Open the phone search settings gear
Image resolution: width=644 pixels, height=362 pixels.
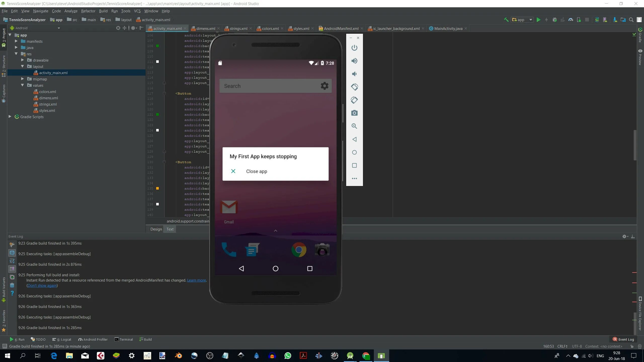324,86
